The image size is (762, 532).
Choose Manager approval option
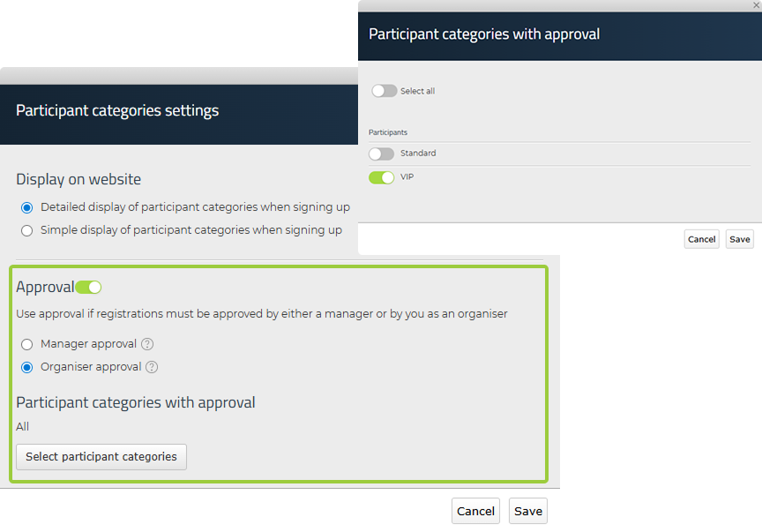click(x=27, y=344)
